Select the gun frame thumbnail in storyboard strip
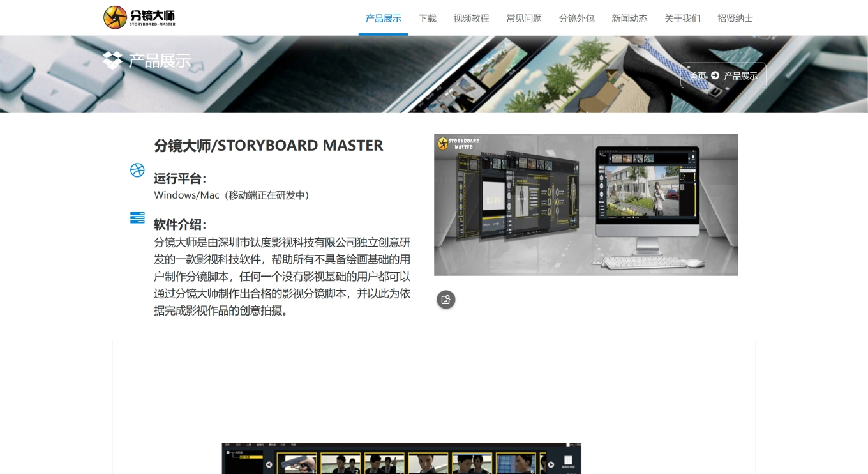Screen dimensions: 868x474 tap(297, 464)
